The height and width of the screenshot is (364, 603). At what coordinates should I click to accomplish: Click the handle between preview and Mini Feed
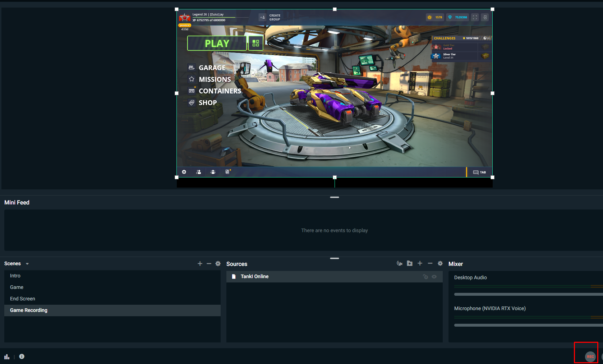coord(335,197)
